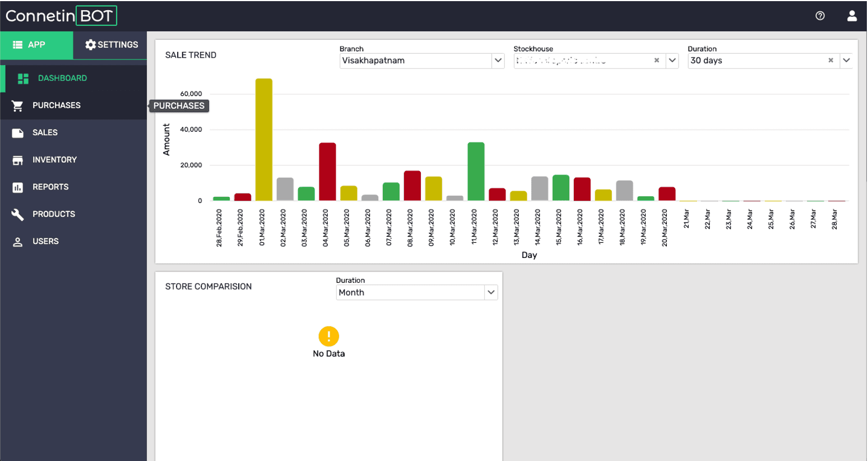Click the red 20.Mar.2020 bar

pyautogui.click(x=667, y=194)
